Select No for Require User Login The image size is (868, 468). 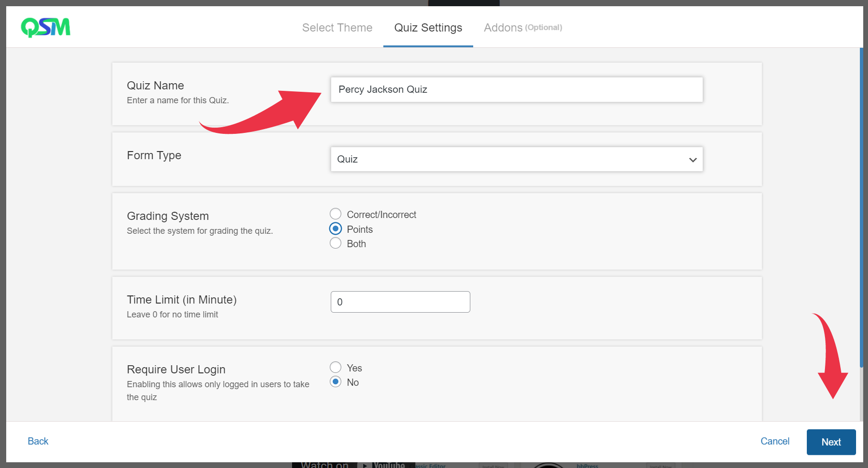[x=336, y=382]
